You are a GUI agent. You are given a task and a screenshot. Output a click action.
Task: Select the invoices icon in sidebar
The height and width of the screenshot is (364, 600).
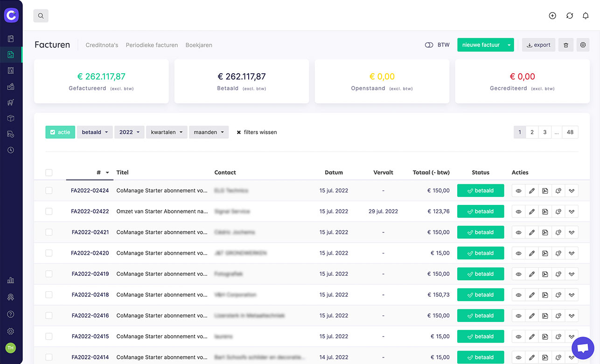click(11, 55)
